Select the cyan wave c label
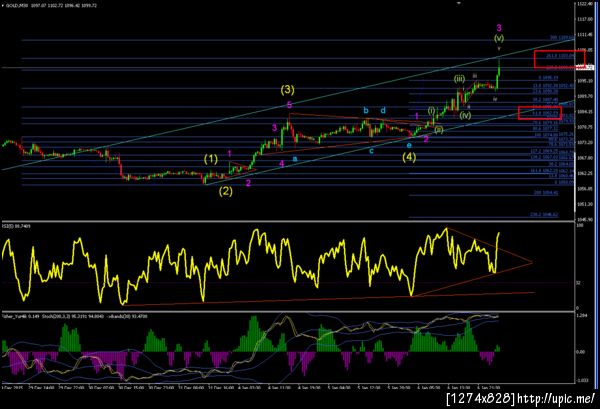Screen dimensions: 600x409 click(371, 151)
